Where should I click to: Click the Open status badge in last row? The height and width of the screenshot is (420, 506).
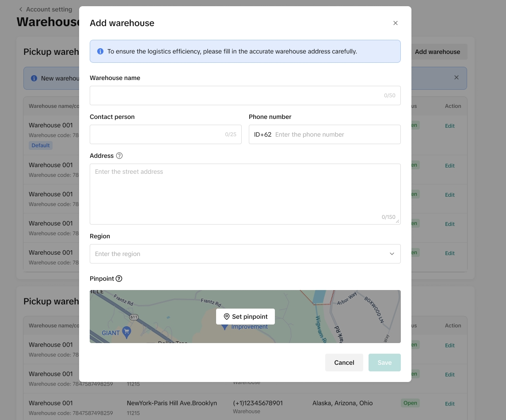point(410,403)
